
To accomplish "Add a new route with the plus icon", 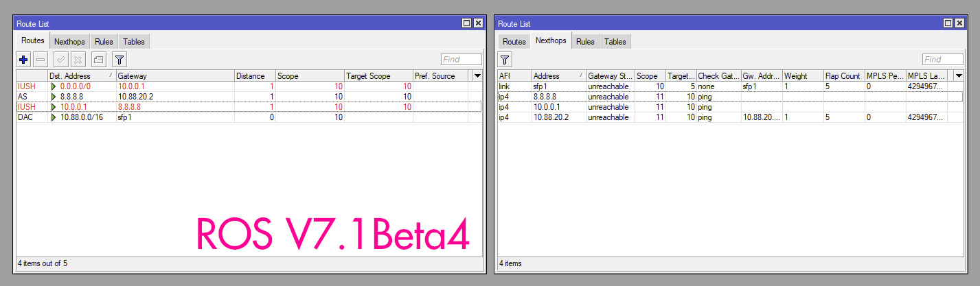I will coord(23,60).
